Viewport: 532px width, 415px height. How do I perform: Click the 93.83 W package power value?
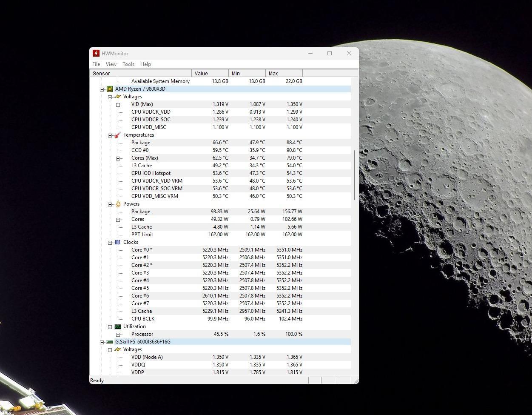coord(219,211)
